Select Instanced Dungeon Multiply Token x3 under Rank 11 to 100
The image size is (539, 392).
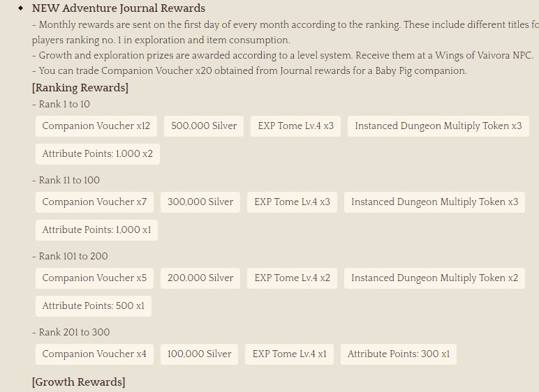click(x=434, y=202)
